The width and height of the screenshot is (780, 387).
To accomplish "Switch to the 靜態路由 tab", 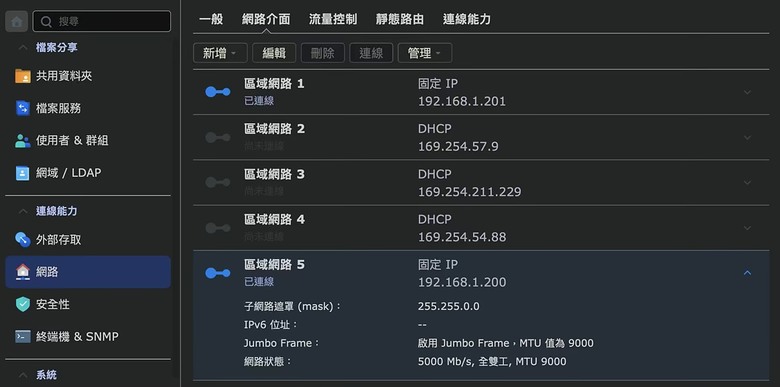I will coord(400,19).
